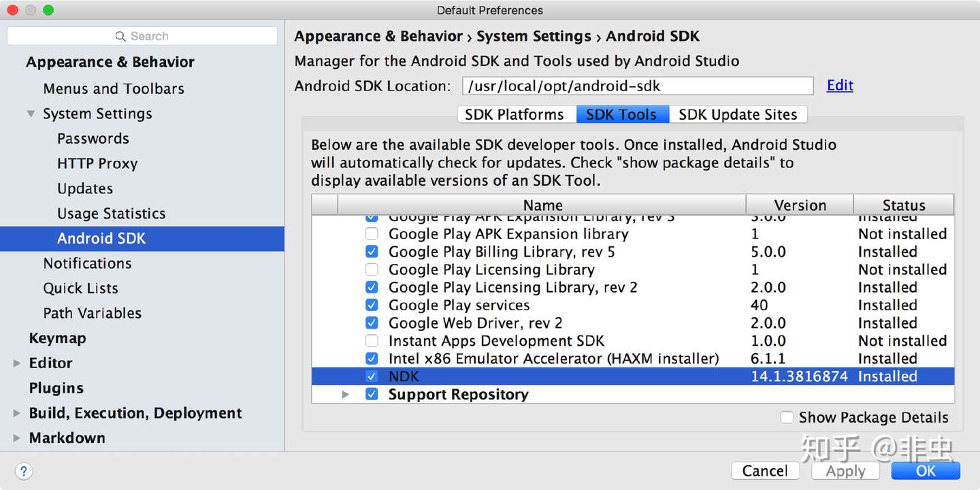Open SDK Update Sites tab
This screenshot has height=490, width=980.
[x=738, y=114]
